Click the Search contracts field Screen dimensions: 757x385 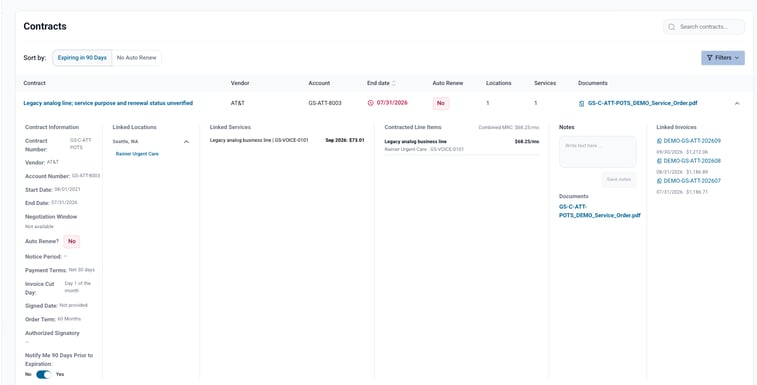704,27
